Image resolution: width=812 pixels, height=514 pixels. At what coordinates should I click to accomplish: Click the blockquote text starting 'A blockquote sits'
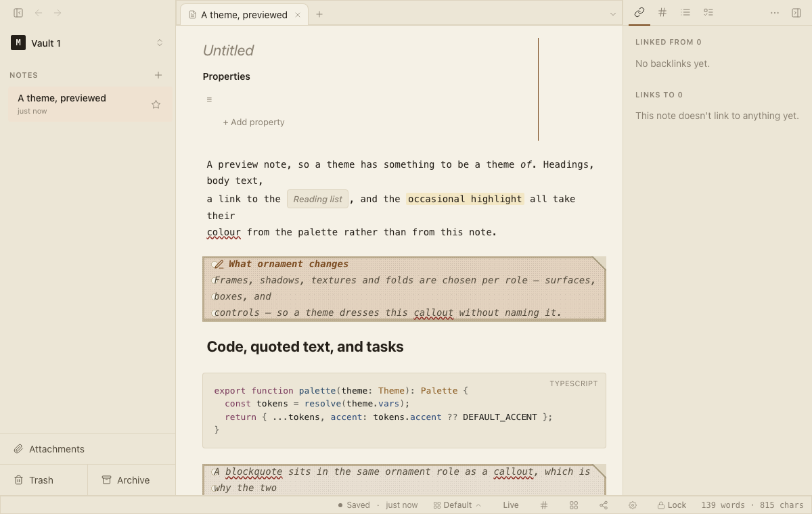coord(404,480)
